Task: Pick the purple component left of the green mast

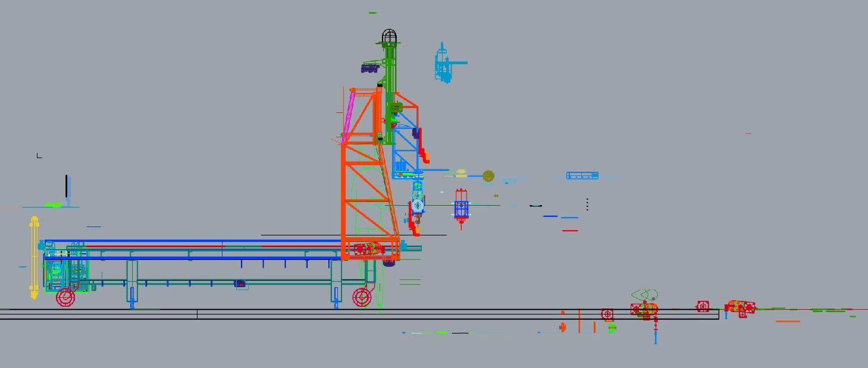Action: click(x=369, y=68)
